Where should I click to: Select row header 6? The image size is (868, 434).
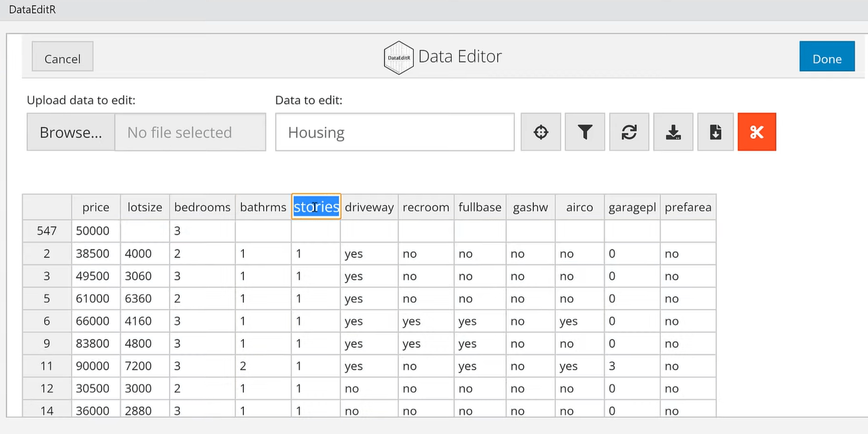click(47, 321)
